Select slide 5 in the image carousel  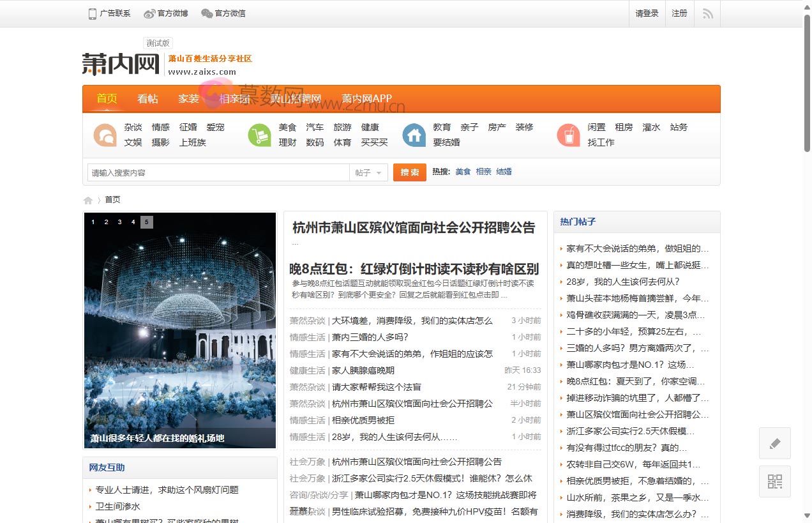146,222
